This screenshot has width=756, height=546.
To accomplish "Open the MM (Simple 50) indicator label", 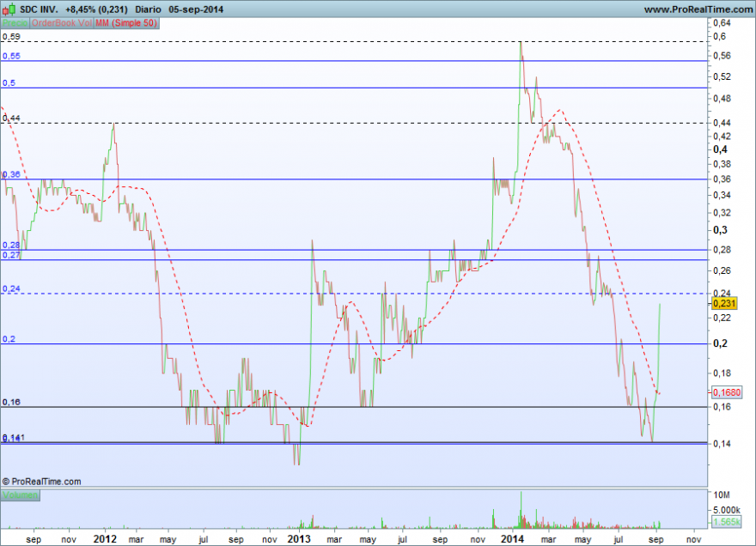I will (x=126, y=22).
